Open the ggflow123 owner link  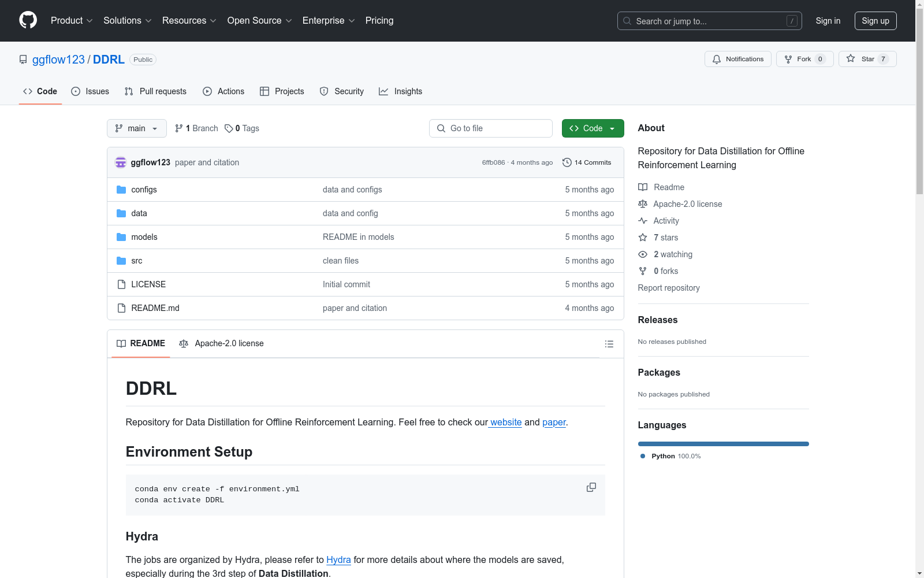tap(58, 60)
